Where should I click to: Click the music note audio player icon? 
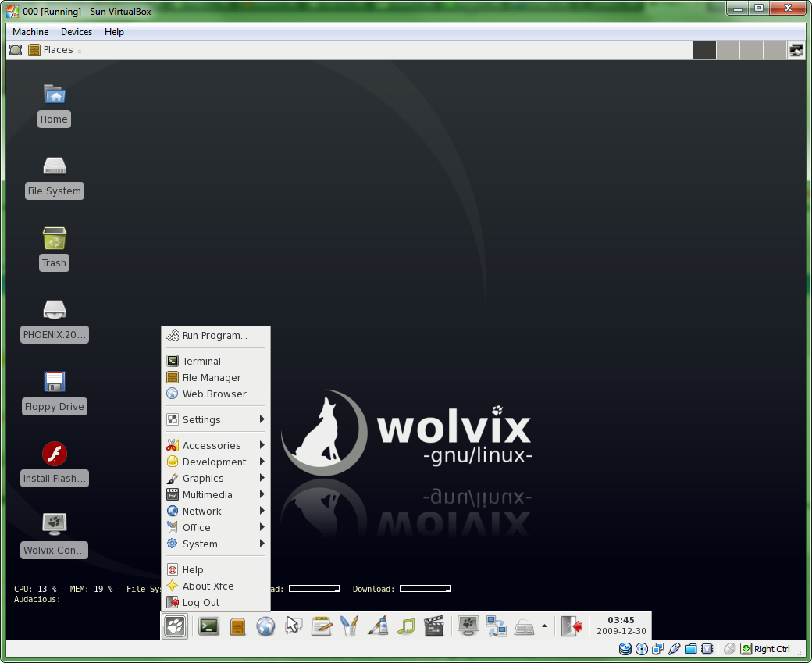tap(405, 626)
